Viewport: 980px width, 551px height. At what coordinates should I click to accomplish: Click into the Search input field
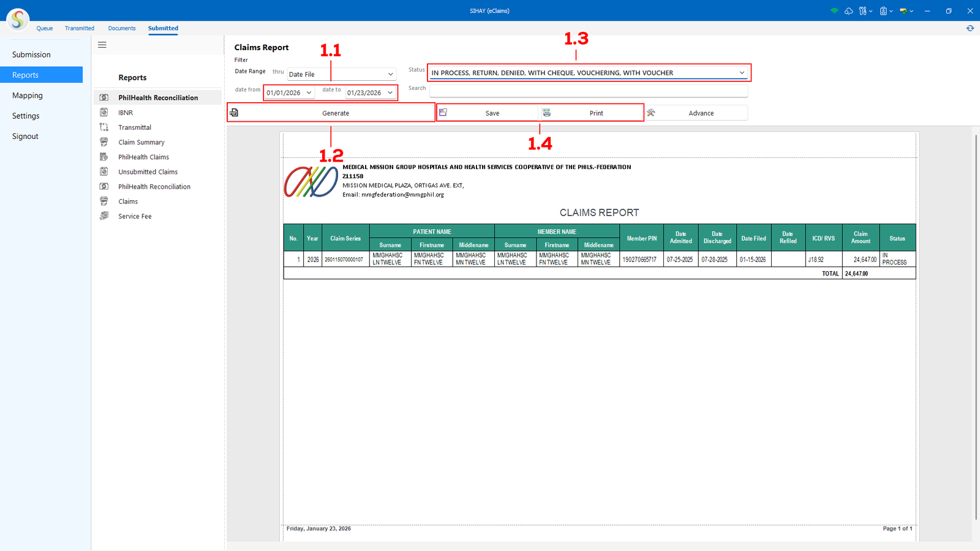588,91
